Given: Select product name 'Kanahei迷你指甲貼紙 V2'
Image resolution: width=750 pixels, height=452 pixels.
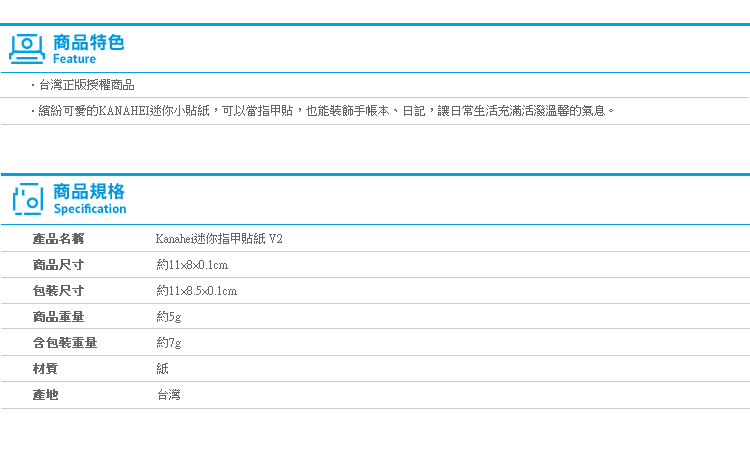Looking at the screenshot, I should (219, 239).
